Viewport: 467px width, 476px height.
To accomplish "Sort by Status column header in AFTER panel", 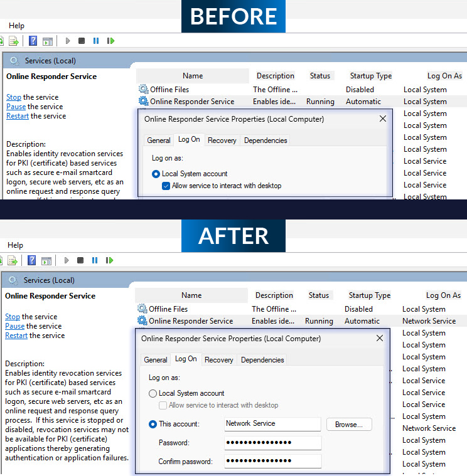I will 318,295.
